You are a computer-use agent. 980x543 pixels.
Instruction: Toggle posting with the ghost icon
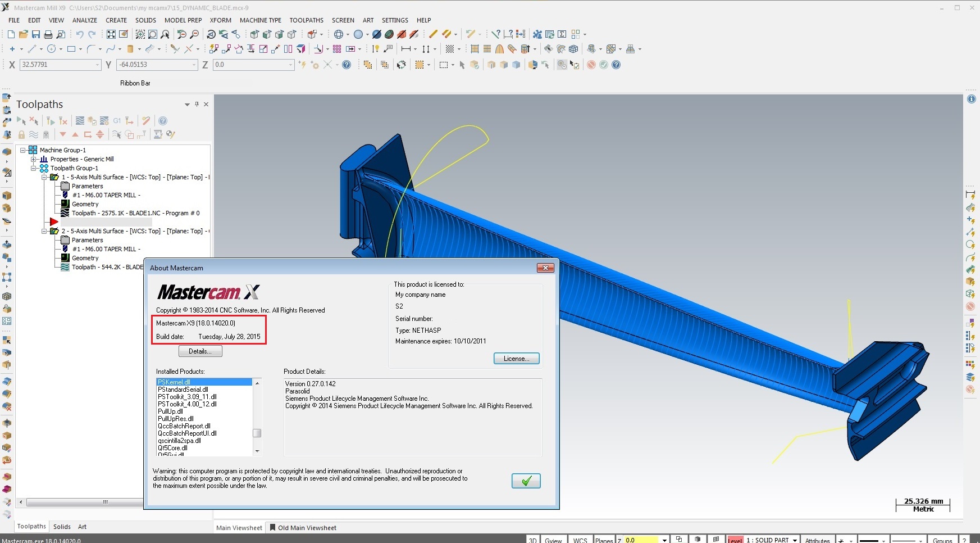click(46, 134)
